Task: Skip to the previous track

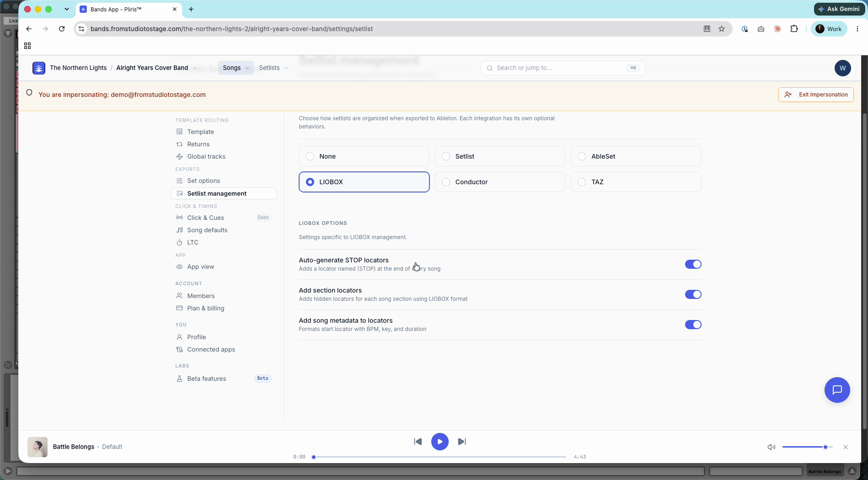Action: point(418,442)
